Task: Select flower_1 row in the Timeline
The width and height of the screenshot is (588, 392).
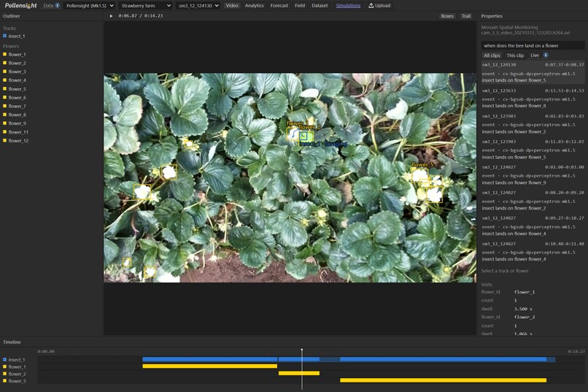Action: [17, 367]
